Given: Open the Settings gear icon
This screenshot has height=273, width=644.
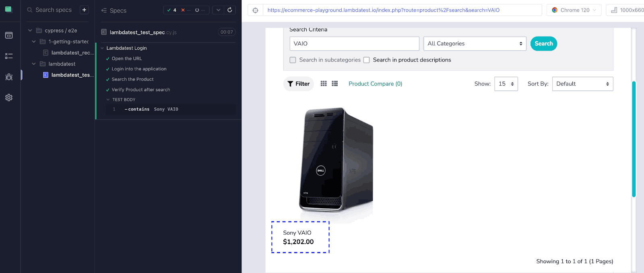Looking at the screenshot, I should [9, 98].
